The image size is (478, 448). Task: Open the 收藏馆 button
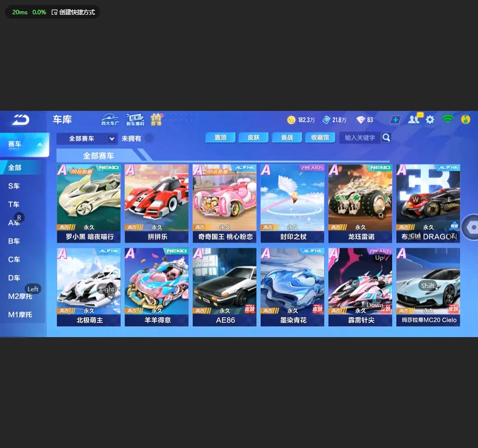[x=320, y=138]
